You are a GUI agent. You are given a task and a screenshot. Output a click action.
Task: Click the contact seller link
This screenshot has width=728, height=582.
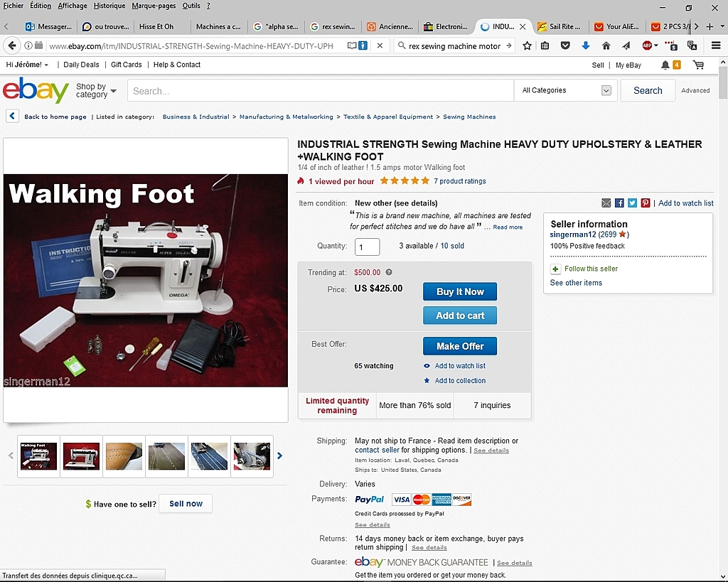tap(377, 450)
